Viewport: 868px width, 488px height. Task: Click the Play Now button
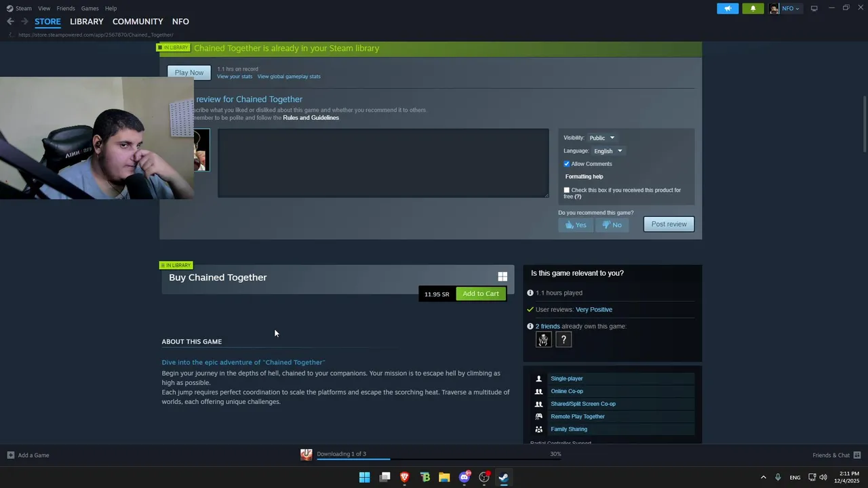189,73
